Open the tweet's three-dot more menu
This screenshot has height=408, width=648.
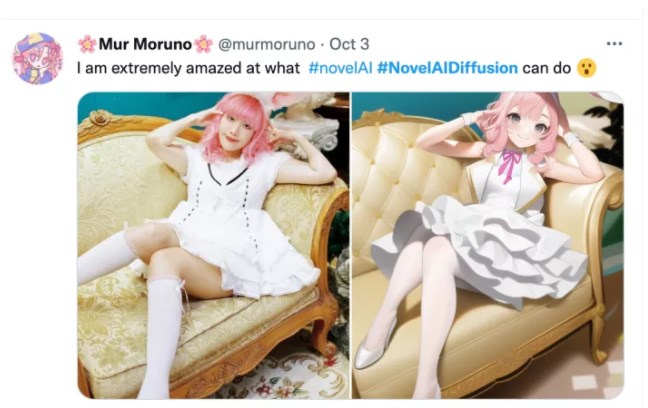tap(614, 43)
